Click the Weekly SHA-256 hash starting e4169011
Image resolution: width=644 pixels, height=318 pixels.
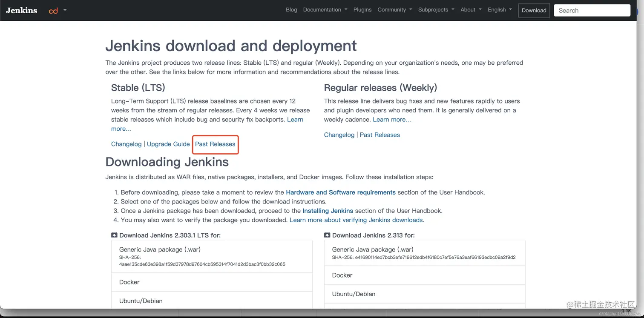[435, 257]
